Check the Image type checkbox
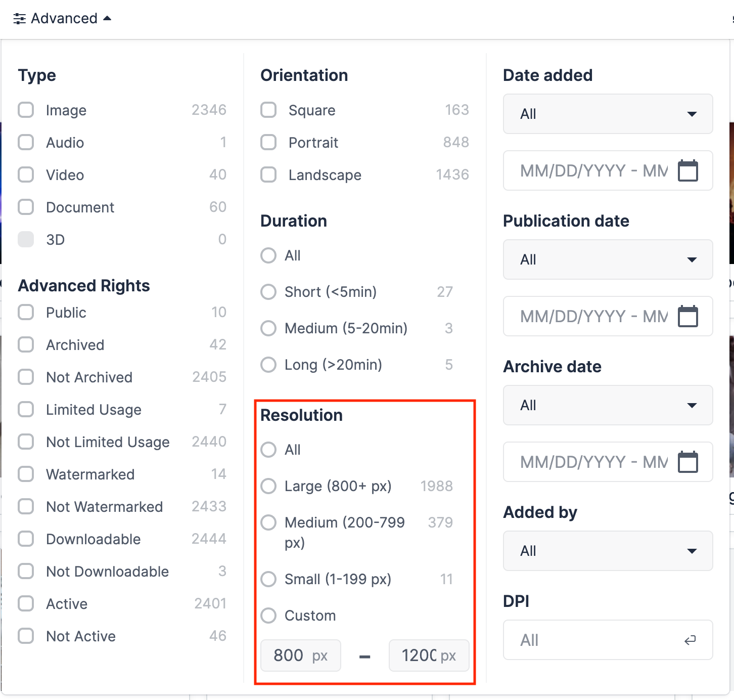The image size is (734, 700). tap(26, 110)
